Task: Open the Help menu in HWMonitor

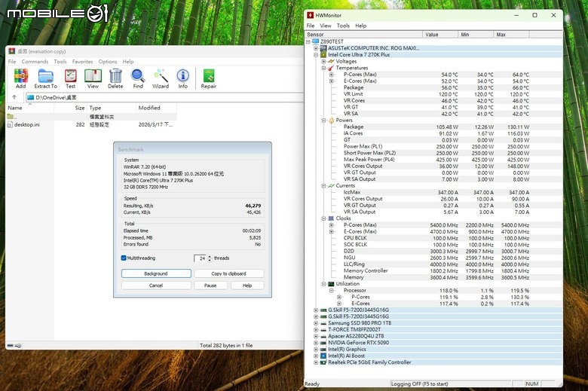Action: tap(361, 26)
